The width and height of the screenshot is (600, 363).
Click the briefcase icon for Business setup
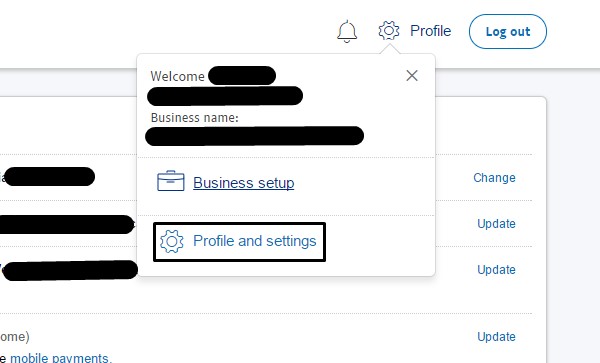pyautogui.click(x=171, y=181)
